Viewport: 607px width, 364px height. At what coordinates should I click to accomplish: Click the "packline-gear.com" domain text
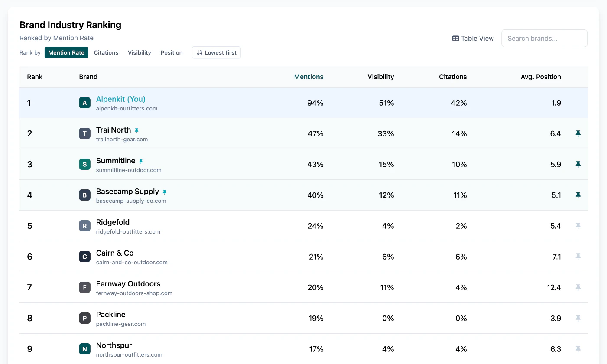coord(121,324)
